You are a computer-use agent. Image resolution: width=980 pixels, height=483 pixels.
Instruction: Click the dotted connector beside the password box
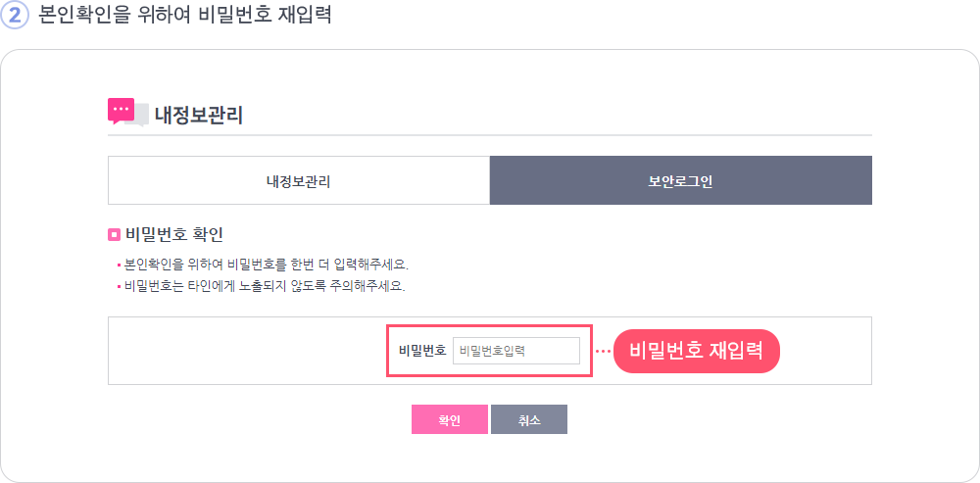coord(603,351)
